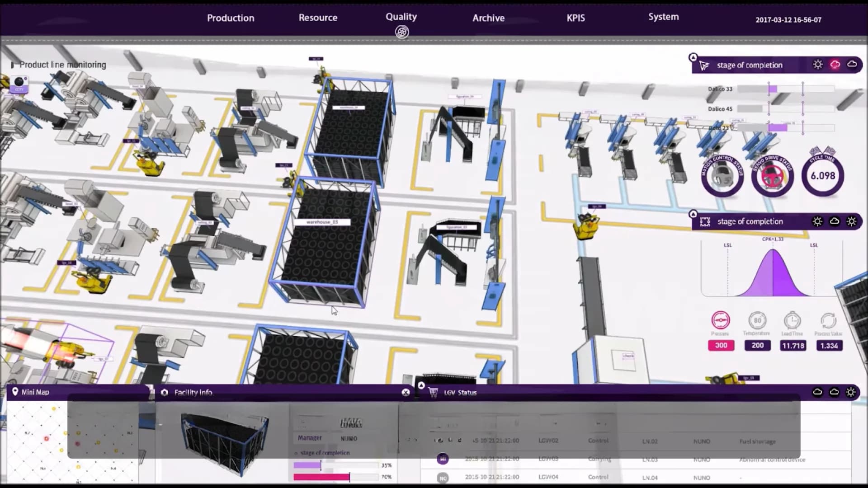Select the Temperature gauge icon
This screenshot has height=488, width=868.
[x=757, y=320]
